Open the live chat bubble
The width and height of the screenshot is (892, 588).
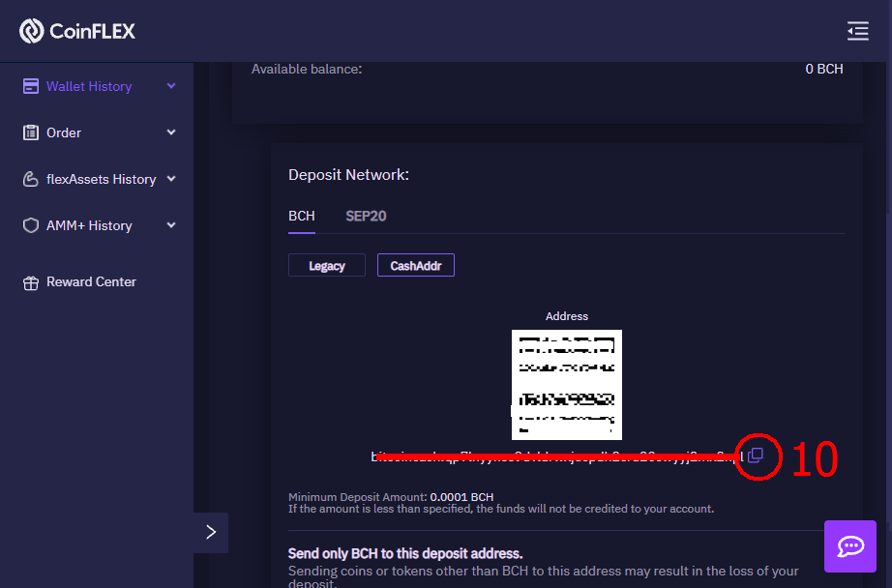850,545
